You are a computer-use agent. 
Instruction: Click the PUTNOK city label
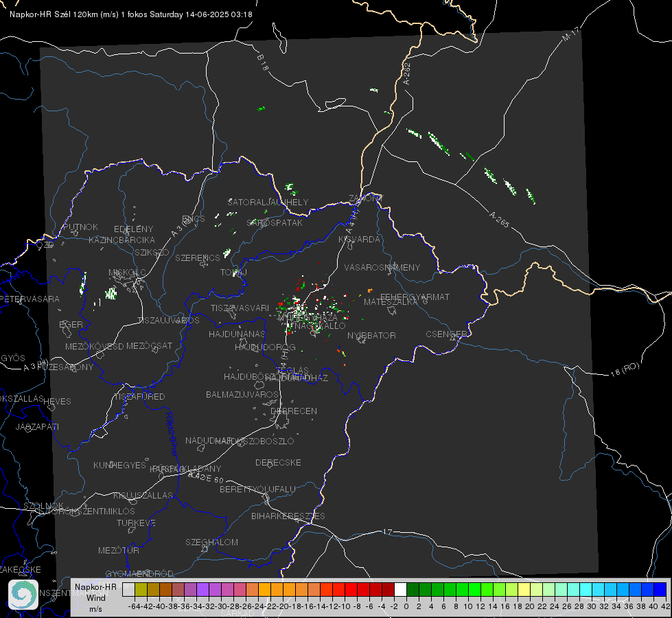[x=80, y=227]
